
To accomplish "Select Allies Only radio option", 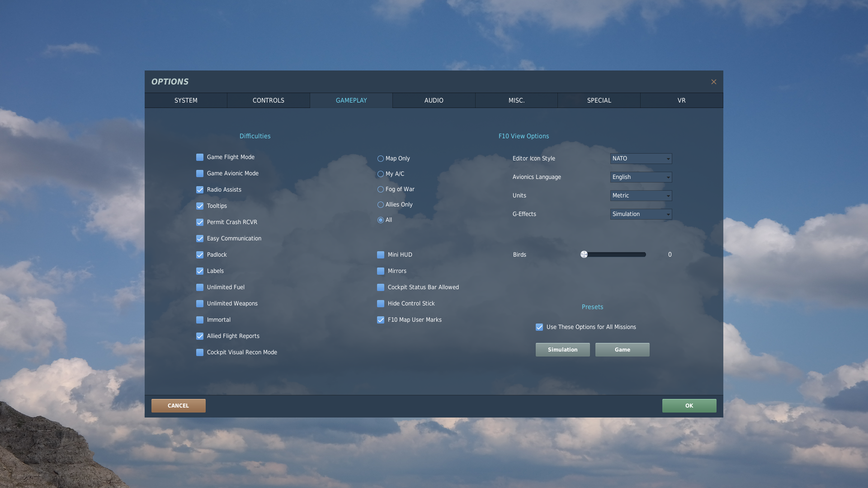I will pos(381,205).
